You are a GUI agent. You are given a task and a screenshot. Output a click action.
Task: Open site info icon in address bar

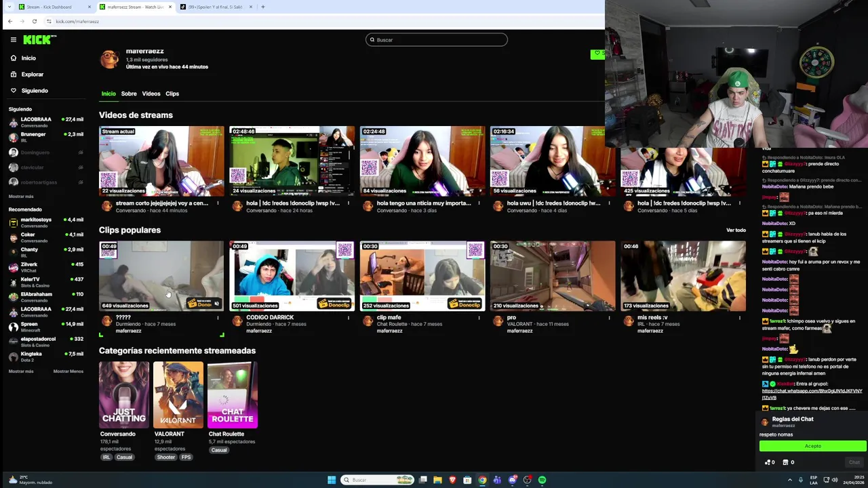49,21
